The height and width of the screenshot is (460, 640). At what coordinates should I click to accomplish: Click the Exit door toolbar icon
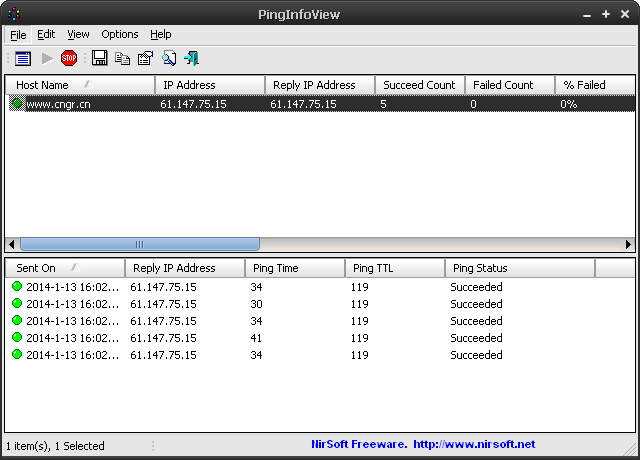click(x=192, y=58)
